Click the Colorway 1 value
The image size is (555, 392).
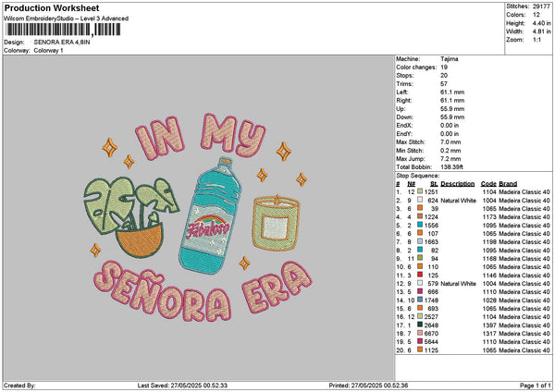pos(48,51)
